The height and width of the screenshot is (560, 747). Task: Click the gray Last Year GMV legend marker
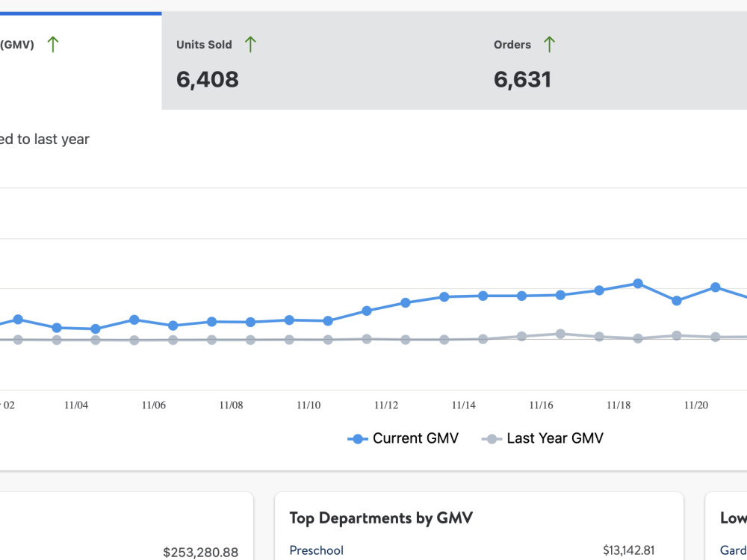492,439
